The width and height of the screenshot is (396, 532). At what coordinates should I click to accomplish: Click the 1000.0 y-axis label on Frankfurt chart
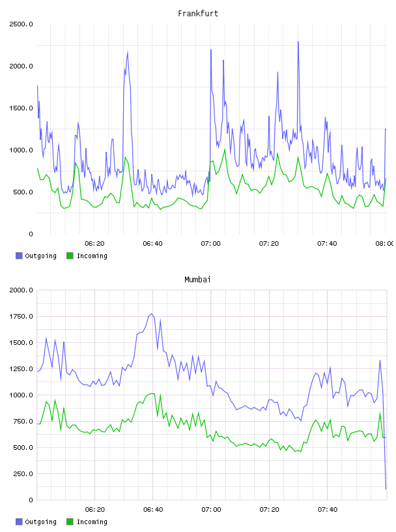point(21,151)
